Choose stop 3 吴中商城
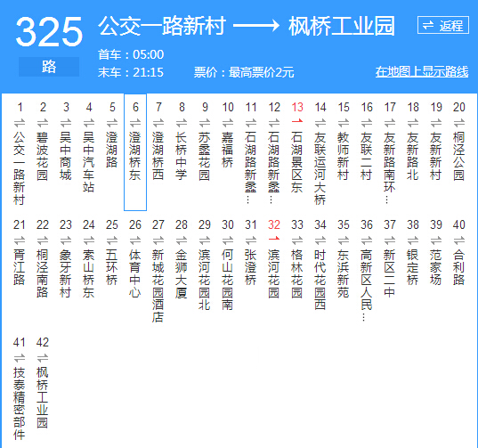 (66, 156)
